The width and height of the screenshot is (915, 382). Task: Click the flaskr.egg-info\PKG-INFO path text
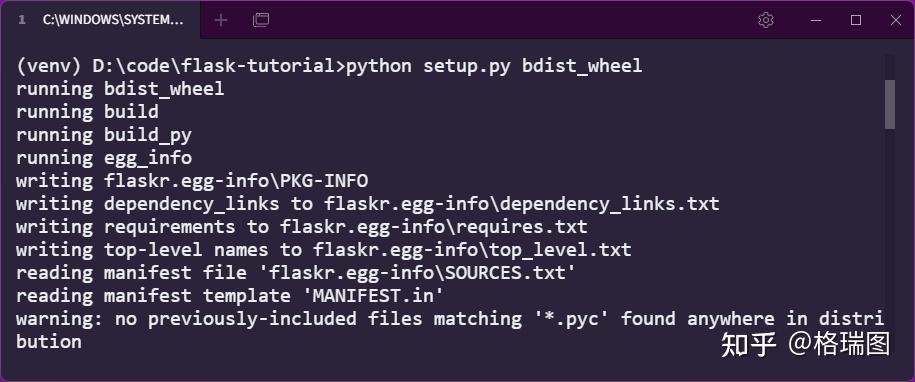[x=236, y=181]
